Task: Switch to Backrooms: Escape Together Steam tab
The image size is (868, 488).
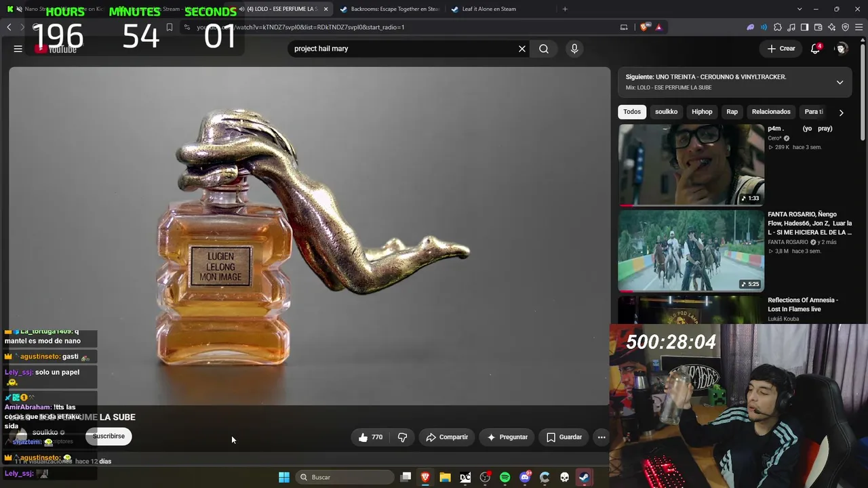Action: pos(391,9)
